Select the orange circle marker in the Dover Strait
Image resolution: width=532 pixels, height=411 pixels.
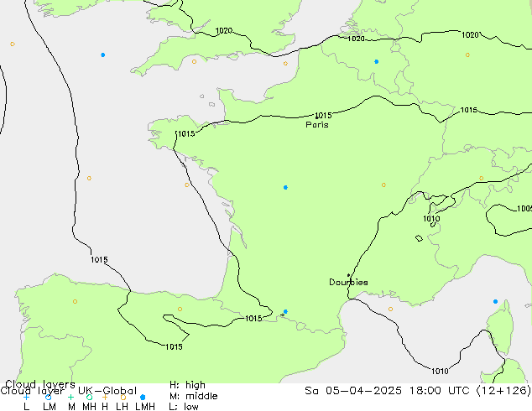coord(285,64)
